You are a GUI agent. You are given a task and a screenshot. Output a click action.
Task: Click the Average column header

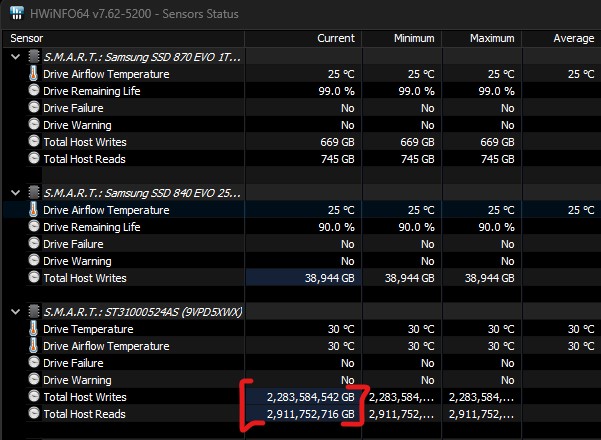562,38
